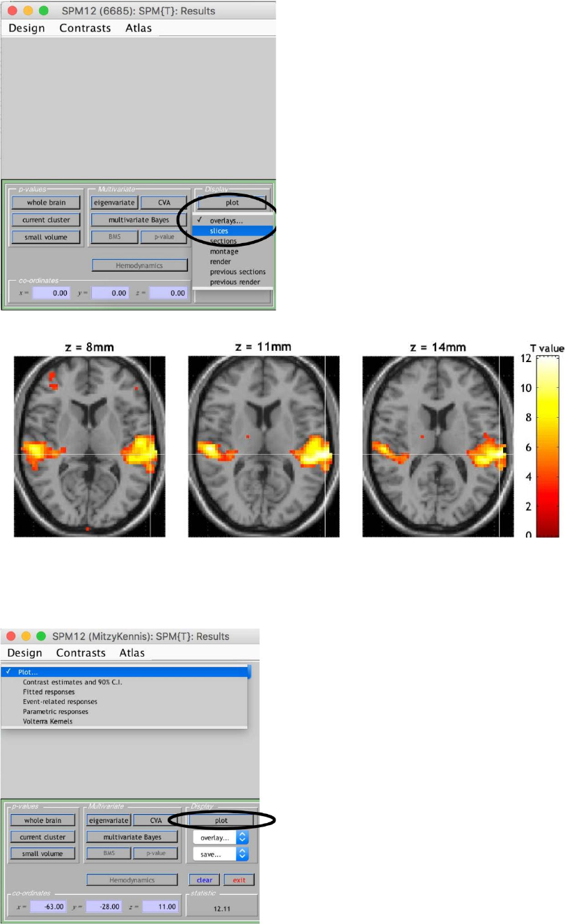Open Design menu in MitzyKennis results window

24,652
